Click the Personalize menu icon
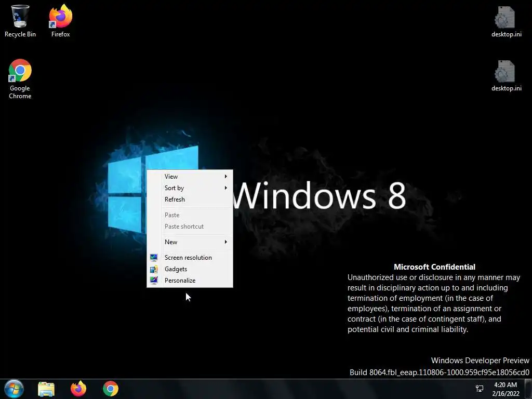 [x=154, y=281]
